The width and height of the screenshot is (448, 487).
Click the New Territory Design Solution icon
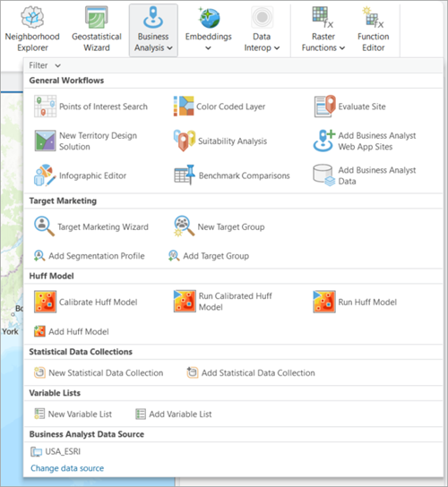point(46,141)
